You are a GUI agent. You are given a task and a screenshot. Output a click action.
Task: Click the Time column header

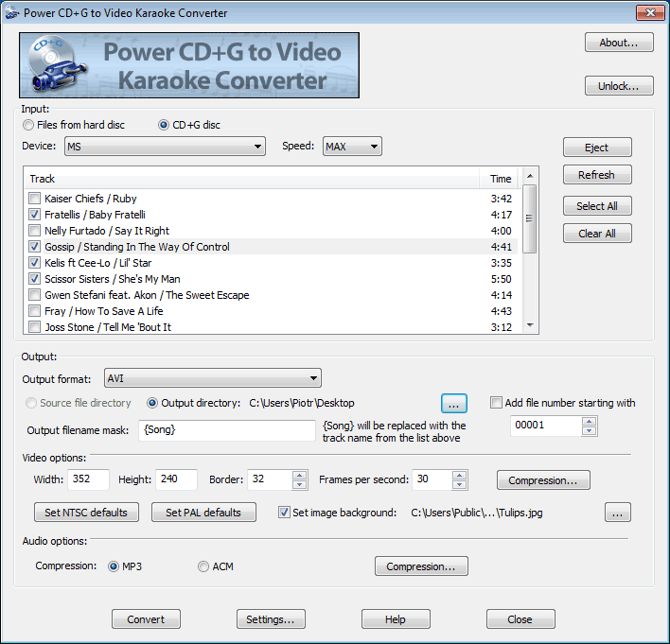point(501,179)
